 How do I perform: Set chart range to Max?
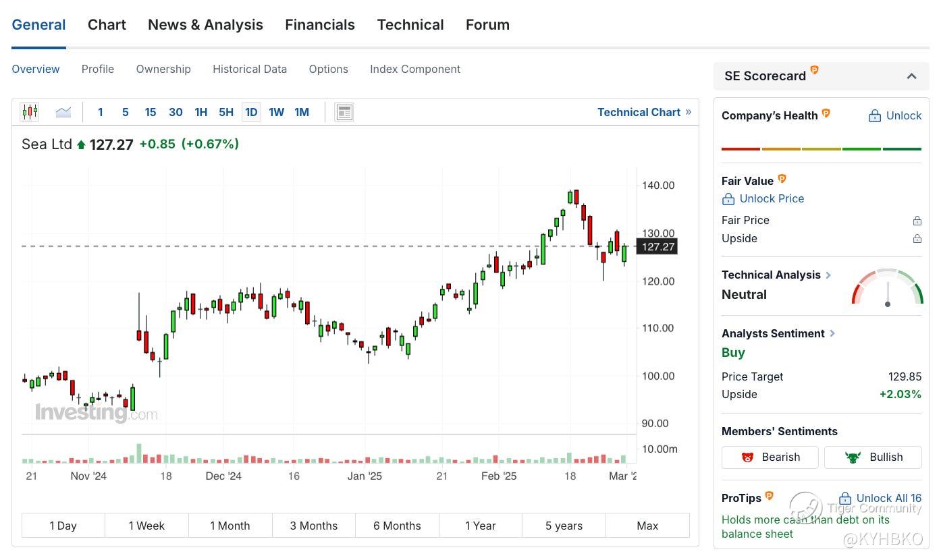[647, 526]
